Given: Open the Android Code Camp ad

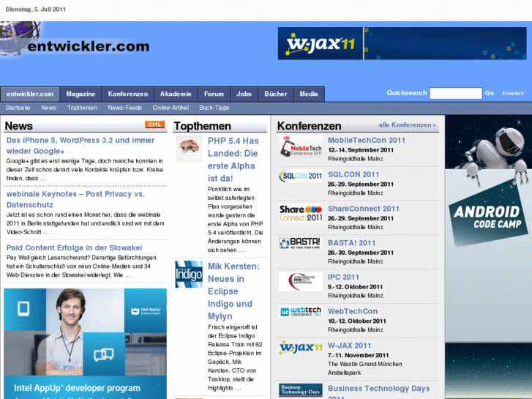Looking at the screenshot, I should coord(489,257).
